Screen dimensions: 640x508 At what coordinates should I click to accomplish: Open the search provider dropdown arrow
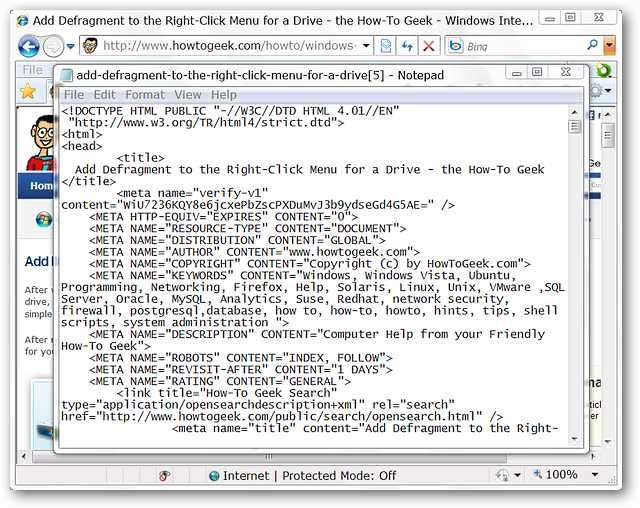pyautogui.click(x=609, y=46)
